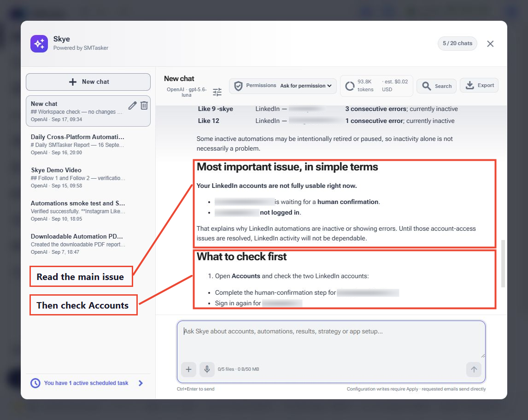Click 'Most important issue, in simple terms' heading

pos(287,167)
